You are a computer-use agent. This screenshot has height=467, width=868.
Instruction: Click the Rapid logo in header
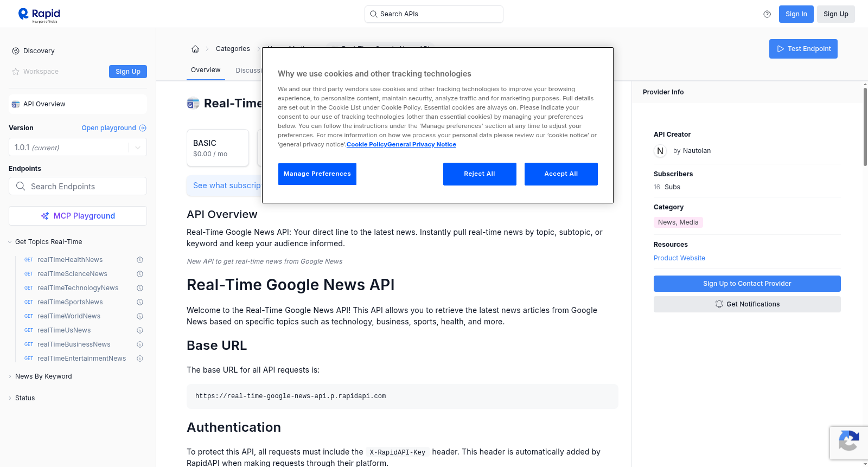point(39,15)
